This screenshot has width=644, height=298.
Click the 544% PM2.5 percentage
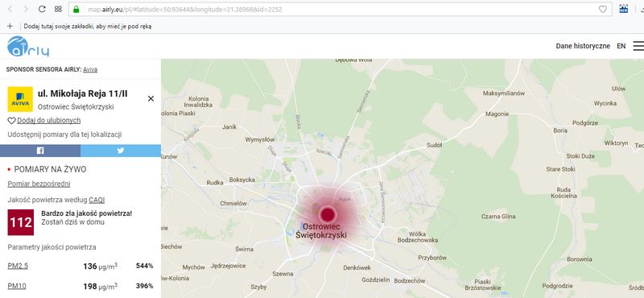click(145, 266)
